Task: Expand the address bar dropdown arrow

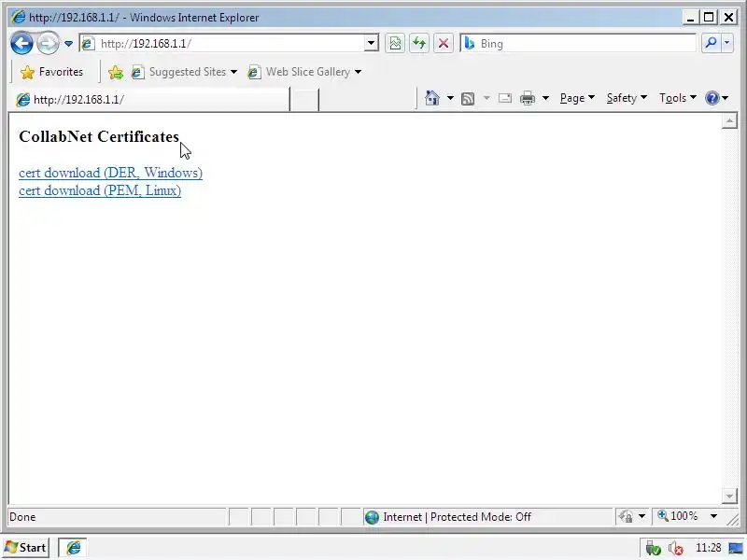Action: tap(371, 44)
